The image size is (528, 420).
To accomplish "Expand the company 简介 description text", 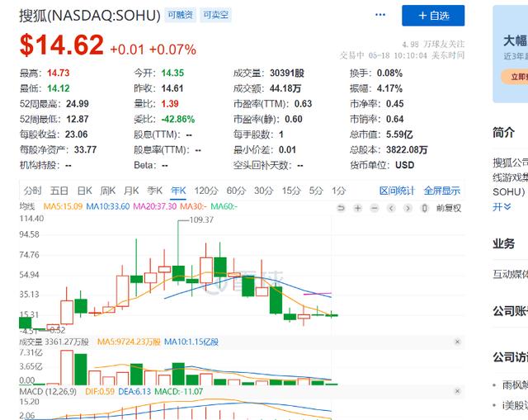I will pos(497,207).
